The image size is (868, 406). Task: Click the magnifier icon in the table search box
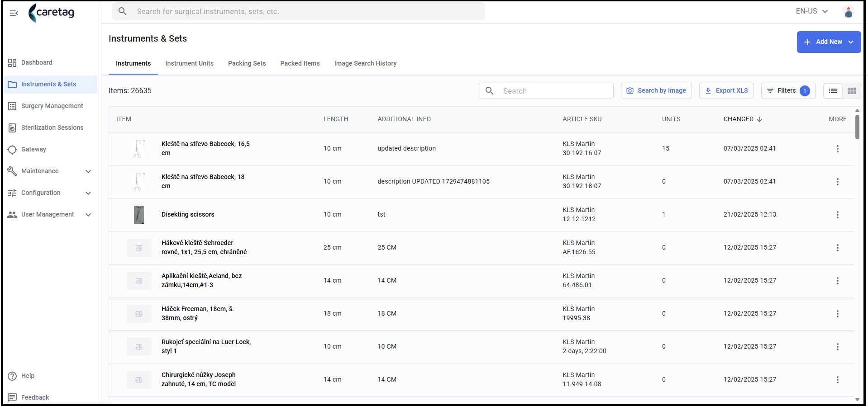pyautogui.click(x=489, y=91)
